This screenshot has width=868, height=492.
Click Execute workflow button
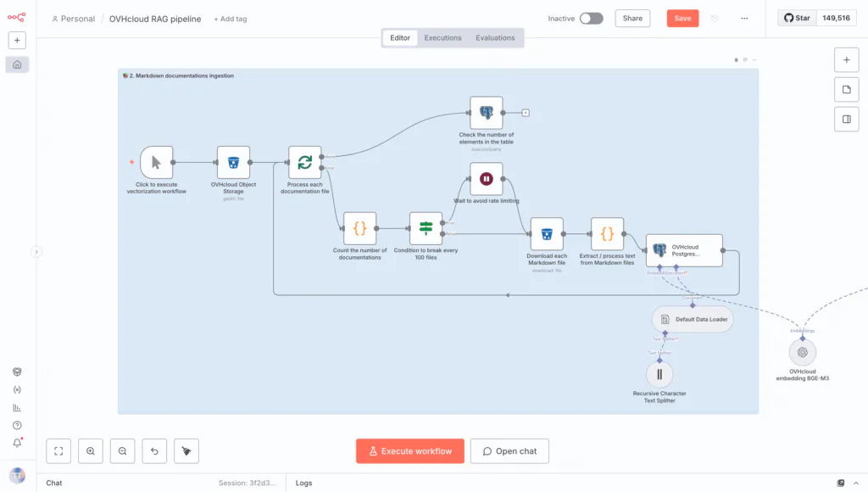(410, 451)
